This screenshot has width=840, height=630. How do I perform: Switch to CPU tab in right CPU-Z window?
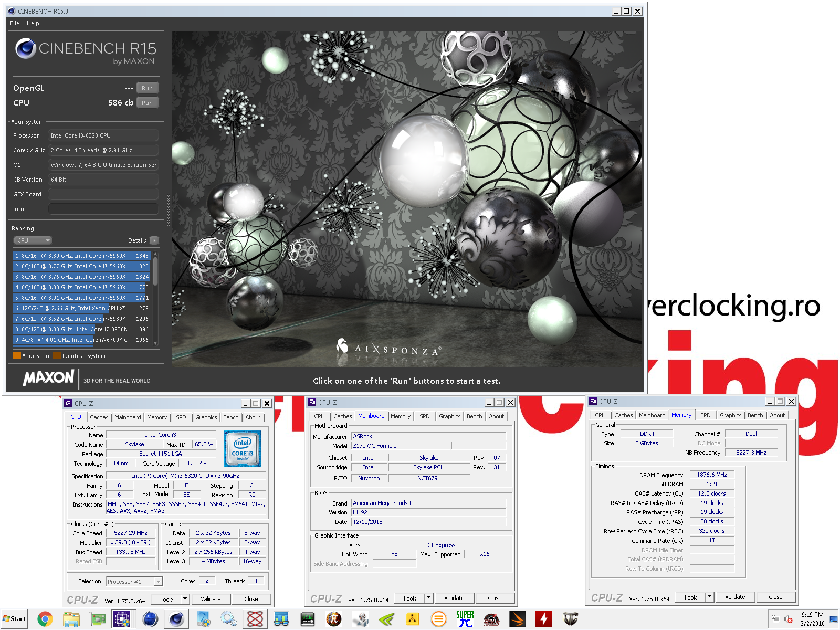[600, 415]
